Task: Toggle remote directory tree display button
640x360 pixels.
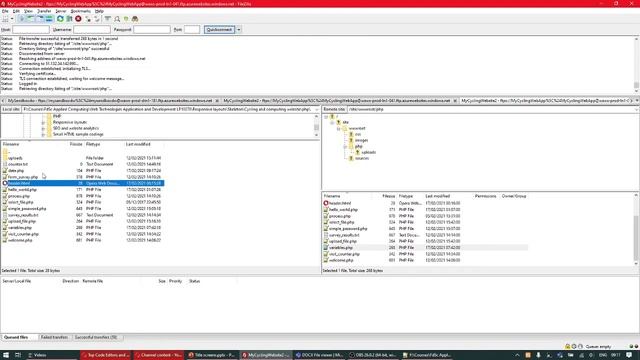Action: tap(40, 19)
